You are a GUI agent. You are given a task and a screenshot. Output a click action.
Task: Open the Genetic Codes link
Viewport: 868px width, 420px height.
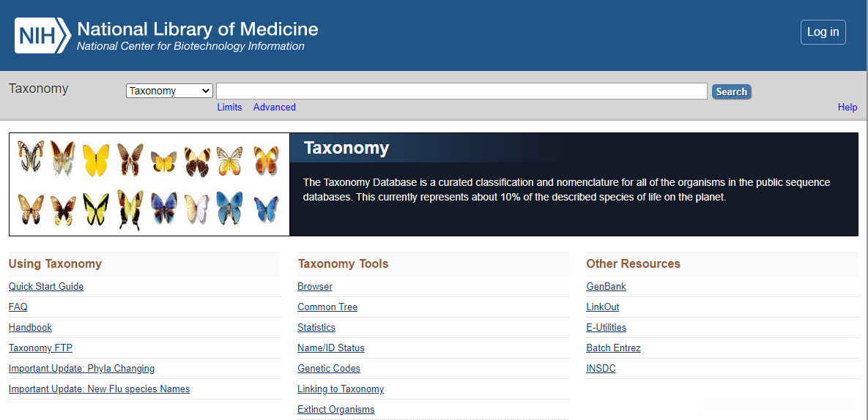point(329,369)
